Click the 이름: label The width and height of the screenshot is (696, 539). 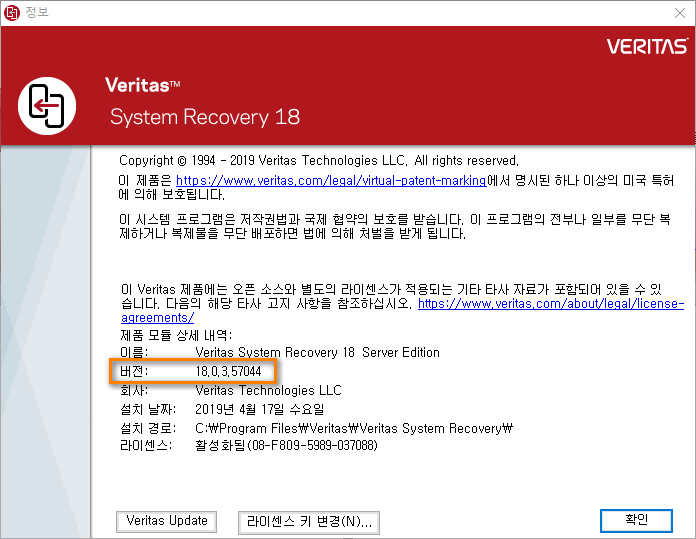point(134,353)
